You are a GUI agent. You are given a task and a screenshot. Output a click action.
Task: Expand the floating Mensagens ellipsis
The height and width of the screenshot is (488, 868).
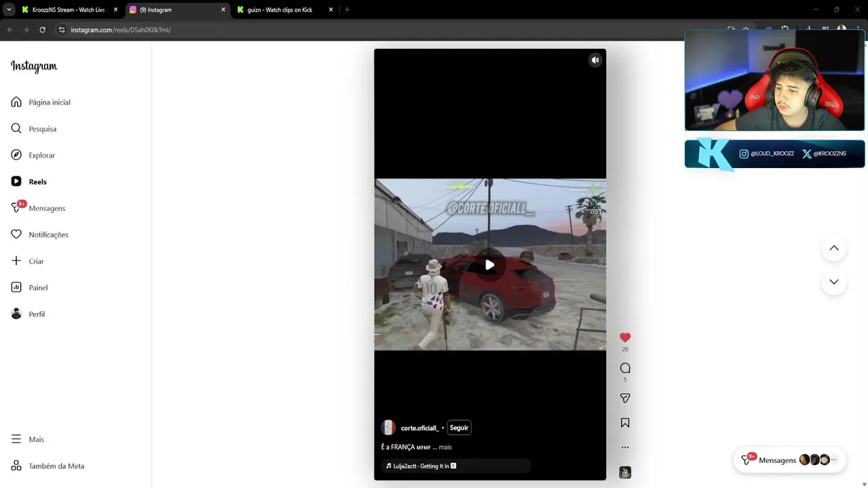[834, 460]
